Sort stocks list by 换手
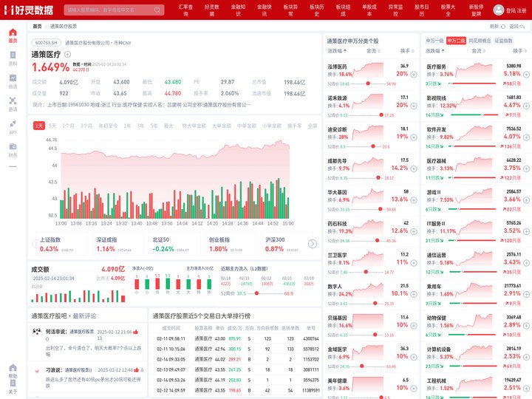This screenshot has width=532, height=399. pyautogui.click(x=407, y=51)
